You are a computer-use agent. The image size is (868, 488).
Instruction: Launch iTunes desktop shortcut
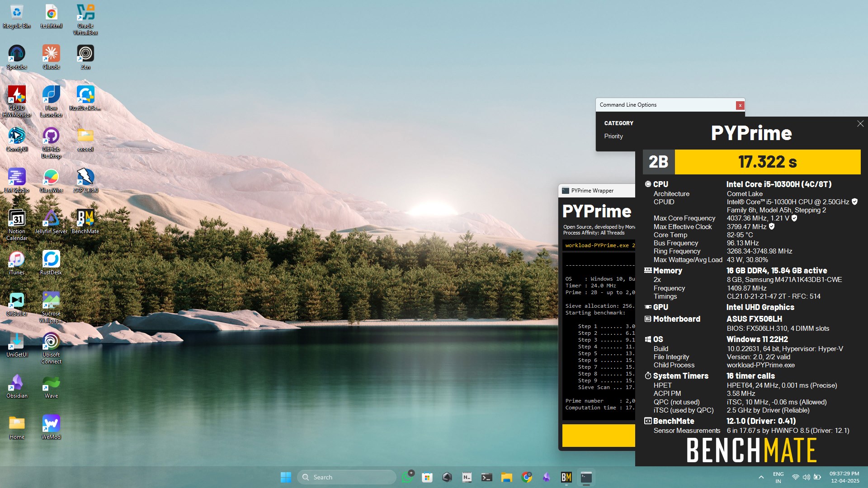[x=17, y=263]
